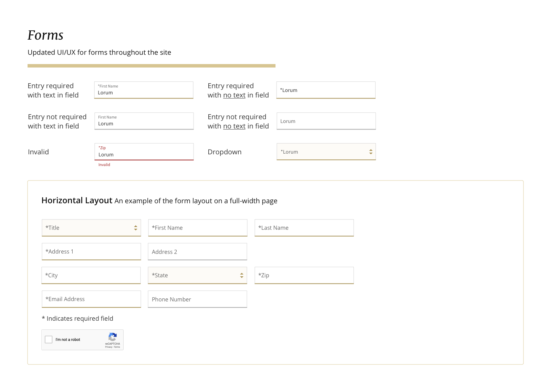
Task: Click the *Zip field in Horizontal Layout
Action: click(x=304, y=275)
